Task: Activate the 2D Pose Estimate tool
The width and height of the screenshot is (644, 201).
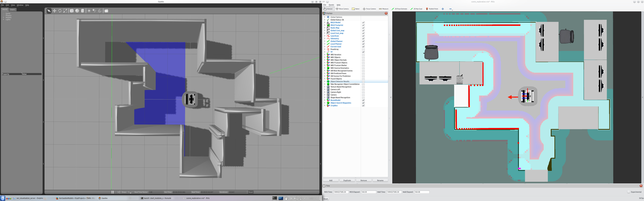Action: click(399, 9)
